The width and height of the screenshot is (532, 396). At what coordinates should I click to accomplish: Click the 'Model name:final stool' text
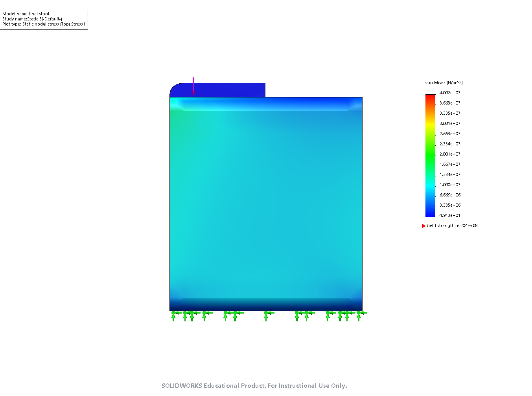26,14
